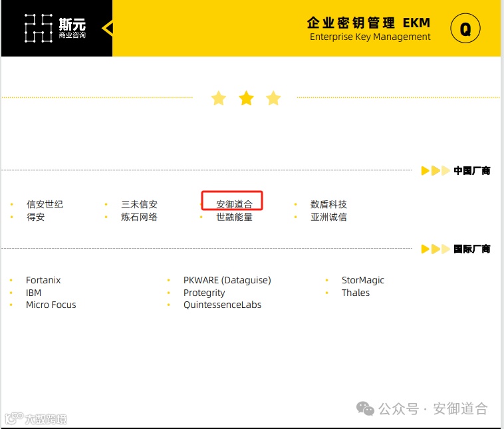Viewport: 504px width, 429px height.
Task: Click the 中国厂商 section heading
Action: (472, 170)
